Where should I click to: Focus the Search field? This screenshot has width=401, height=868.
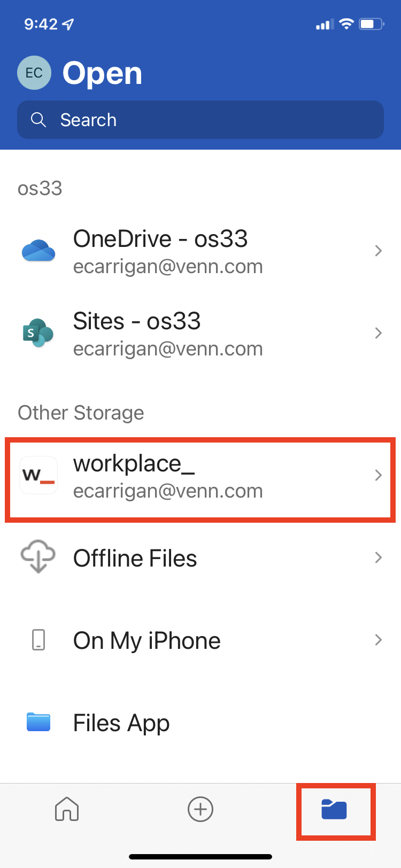pos(200,120)
